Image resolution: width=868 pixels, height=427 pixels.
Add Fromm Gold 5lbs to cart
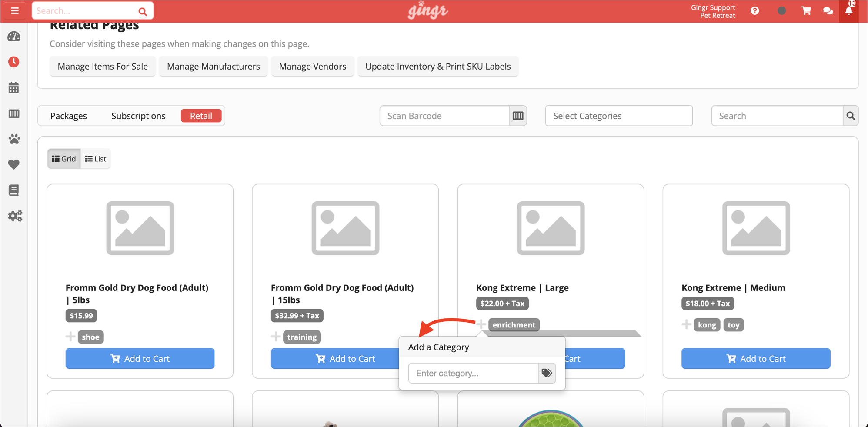[140, 358]
